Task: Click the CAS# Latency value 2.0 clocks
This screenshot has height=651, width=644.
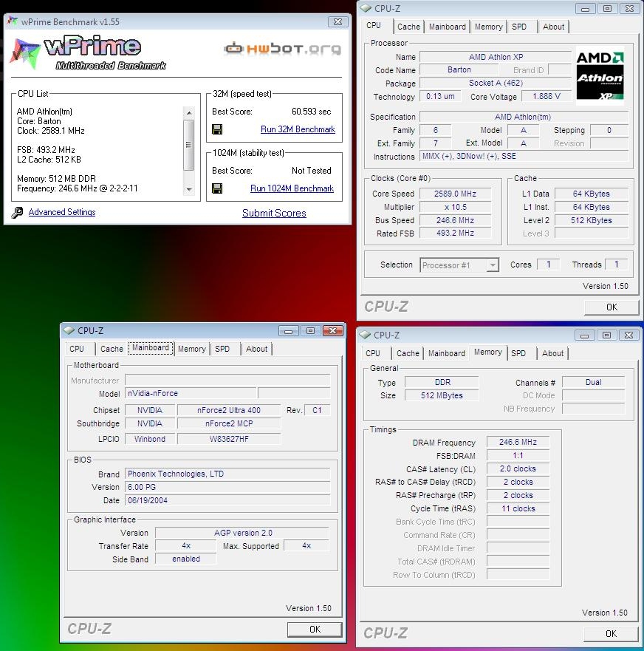Action: tap(518, 468)
